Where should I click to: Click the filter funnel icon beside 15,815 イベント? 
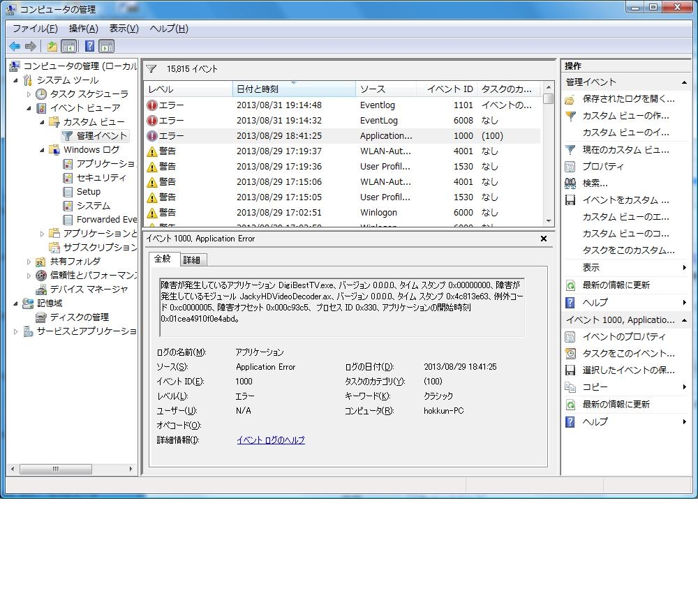pyautogui.click(x=151, y=69)
